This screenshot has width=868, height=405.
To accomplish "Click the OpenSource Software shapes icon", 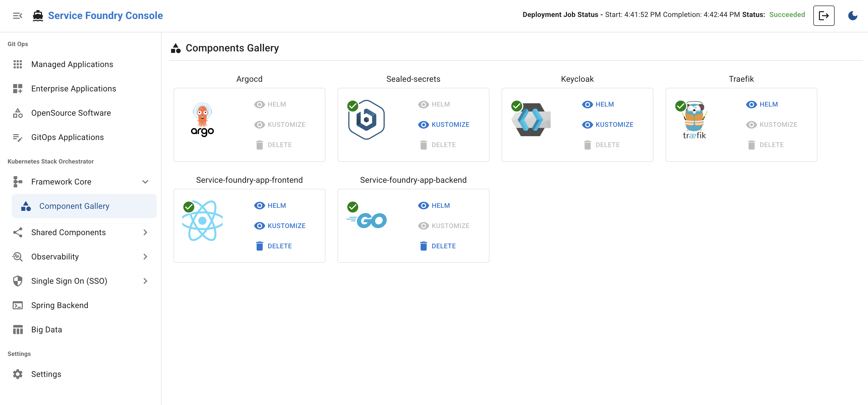I will tap(17, 113).
